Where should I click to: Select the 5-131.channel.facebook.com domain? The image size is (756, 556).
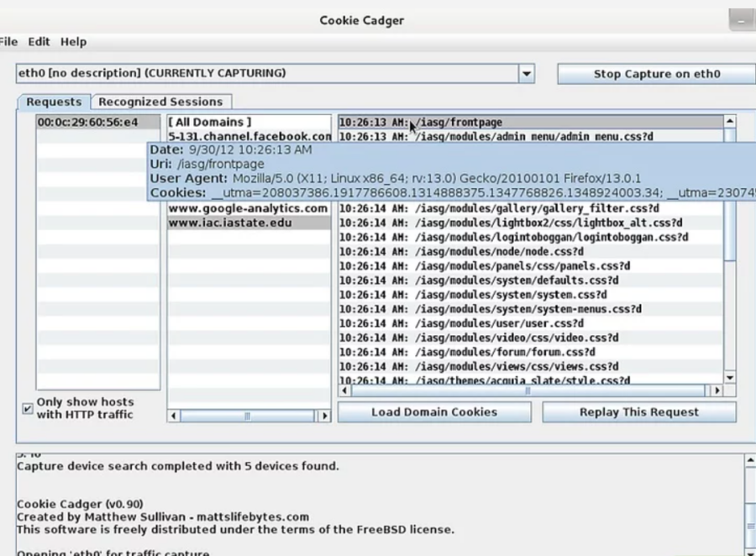click(249, 136)
